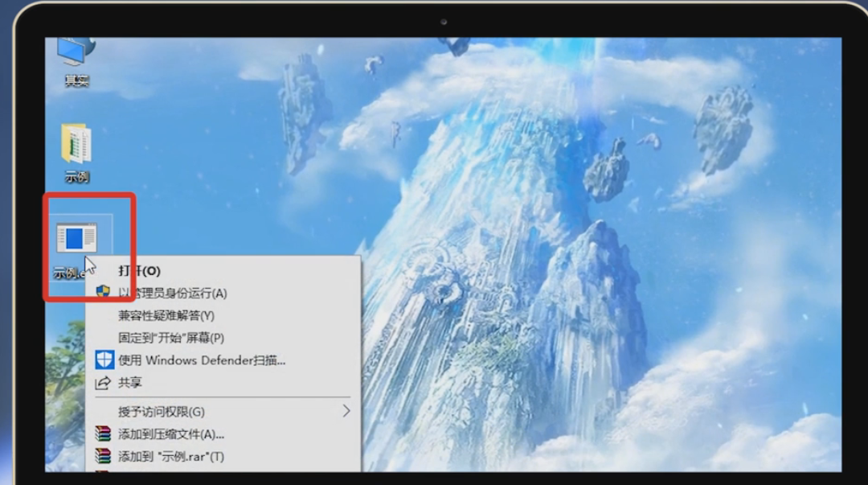Viewport: 868px width, 485px height.
Task: Click the share arrow icon beside 共享
Action: [103, 383]
